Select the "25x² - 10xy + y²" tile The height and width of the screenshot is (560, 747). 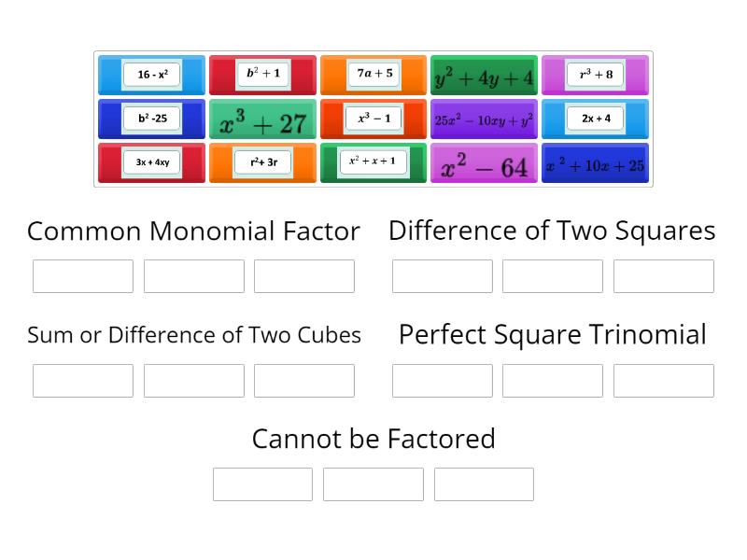(484, 119)
